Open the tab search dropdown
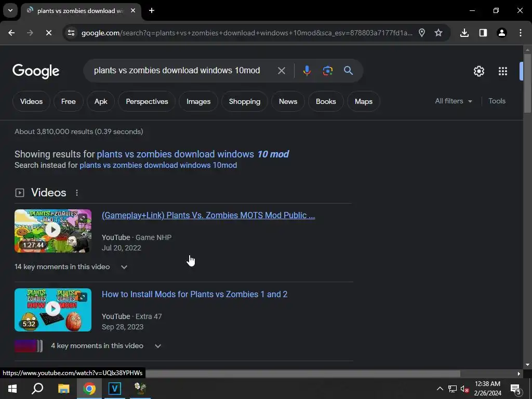 pos(10,10)
